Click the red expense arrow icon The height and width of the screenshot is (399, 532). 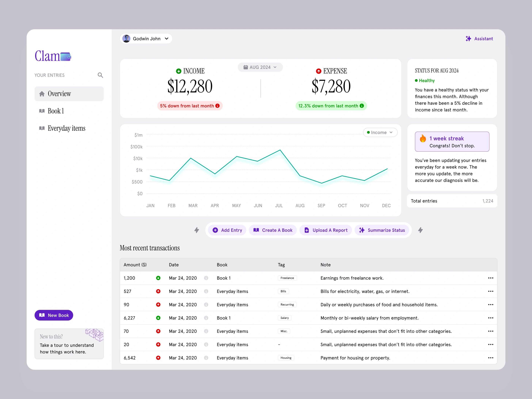pyautogui.click(x=319, y=71)
